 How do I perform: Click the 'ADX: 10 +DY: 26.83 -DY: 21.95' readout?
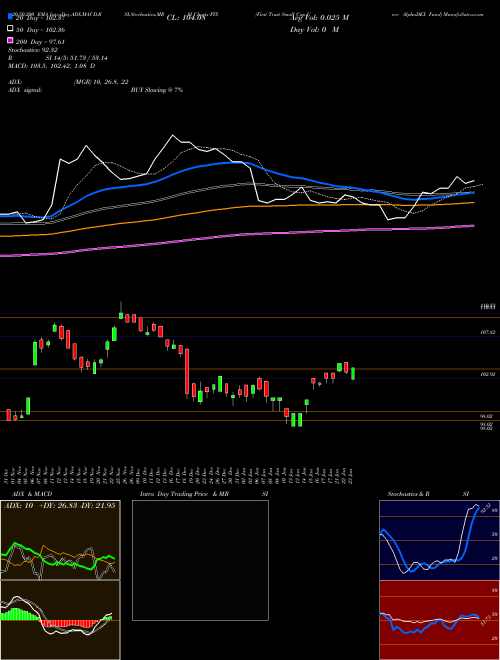tap(59, 506)
